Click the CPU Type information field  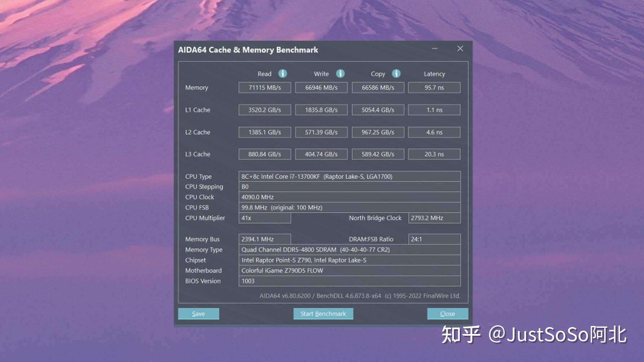point(349,176)
